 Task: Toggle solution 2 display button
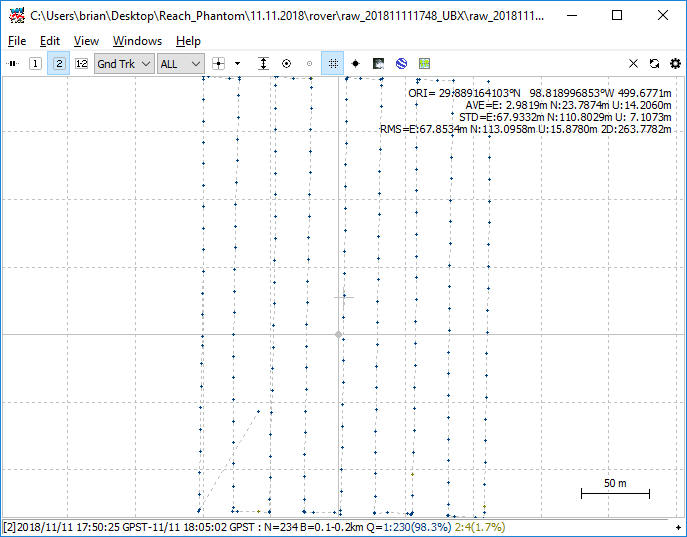(x=58, y=63)
